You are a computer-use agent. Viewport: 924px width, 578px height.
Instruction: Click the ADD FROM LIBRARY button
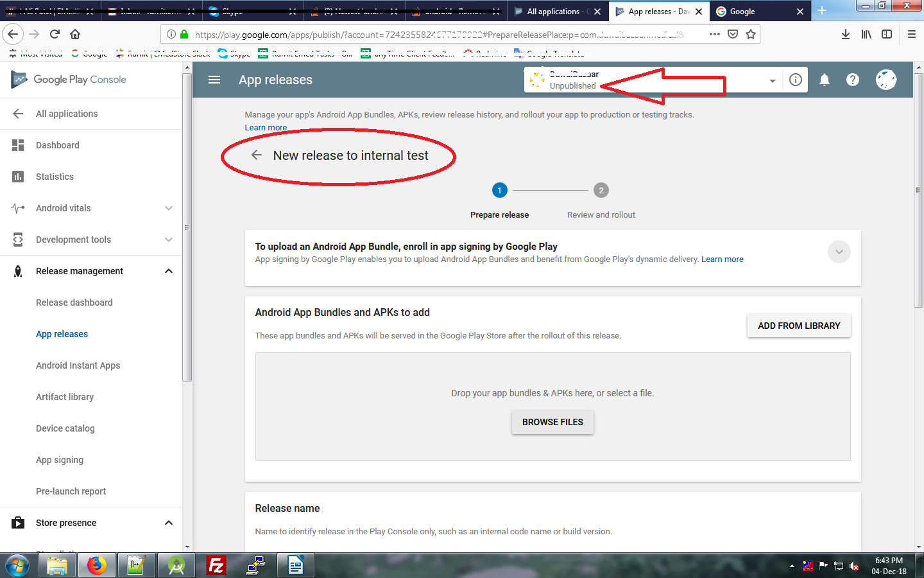[798, 326]
